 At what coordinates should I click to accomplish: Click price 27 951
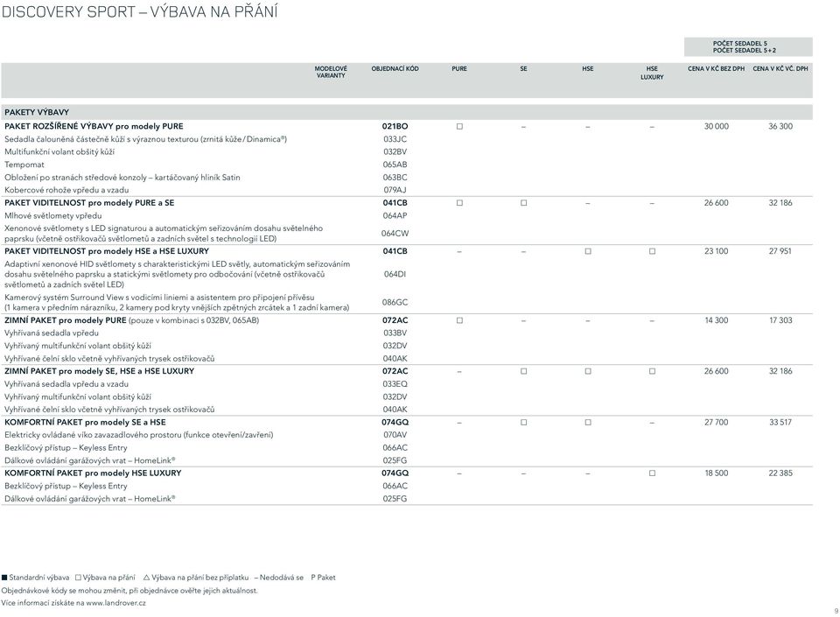[x=780, y=251]
